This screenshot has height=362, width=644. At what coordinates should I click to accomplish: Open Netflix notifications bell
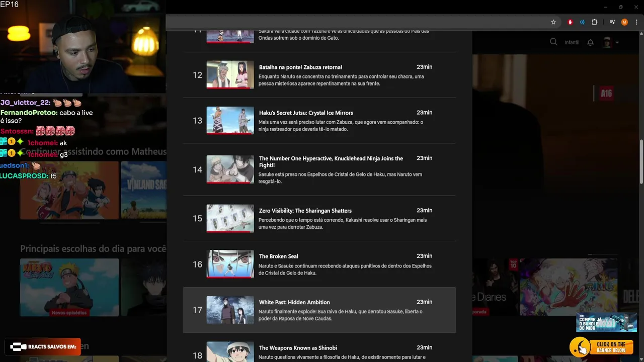point(591,42)
